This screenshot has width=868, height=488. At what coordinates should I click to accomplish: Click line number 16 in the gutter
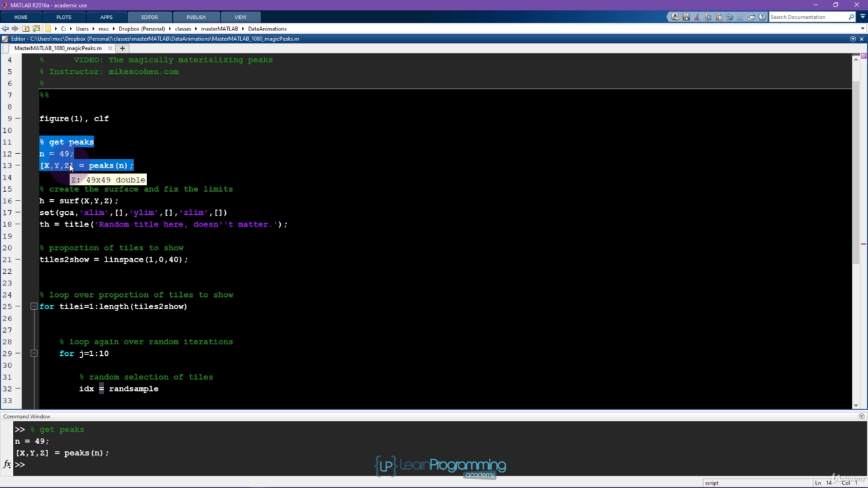(x=7, y=201)
